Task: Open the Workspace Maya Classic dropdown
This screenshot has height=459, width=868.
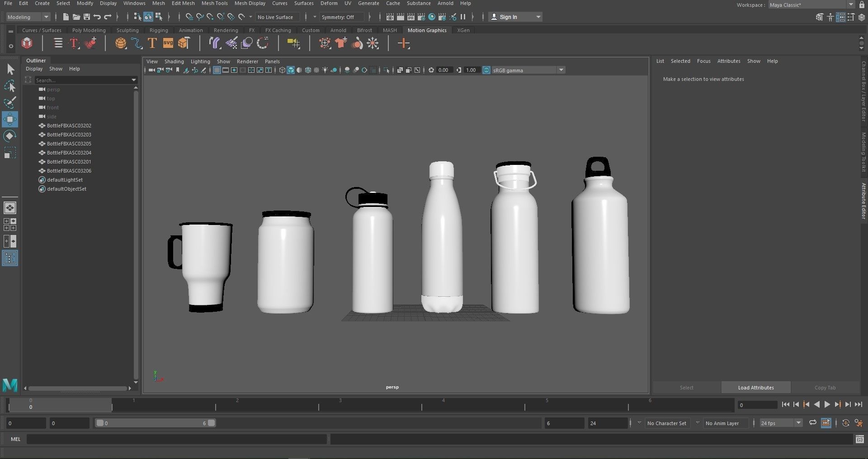Action: pos(811,5)
